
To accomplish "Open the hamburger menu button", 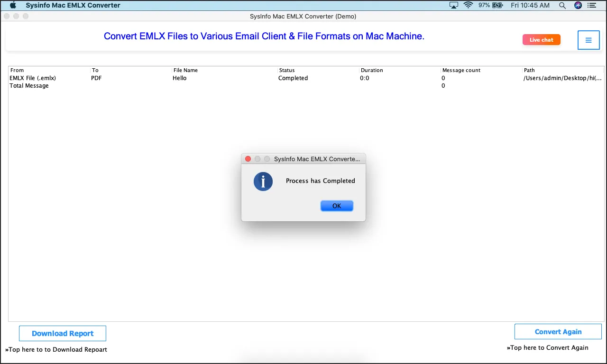I will (589, 40).
